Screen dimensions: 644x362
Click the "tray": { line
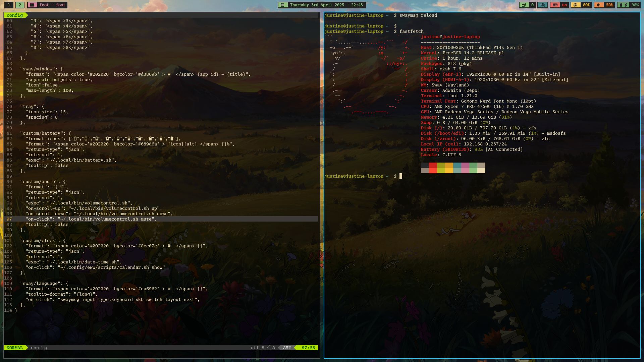32,106
